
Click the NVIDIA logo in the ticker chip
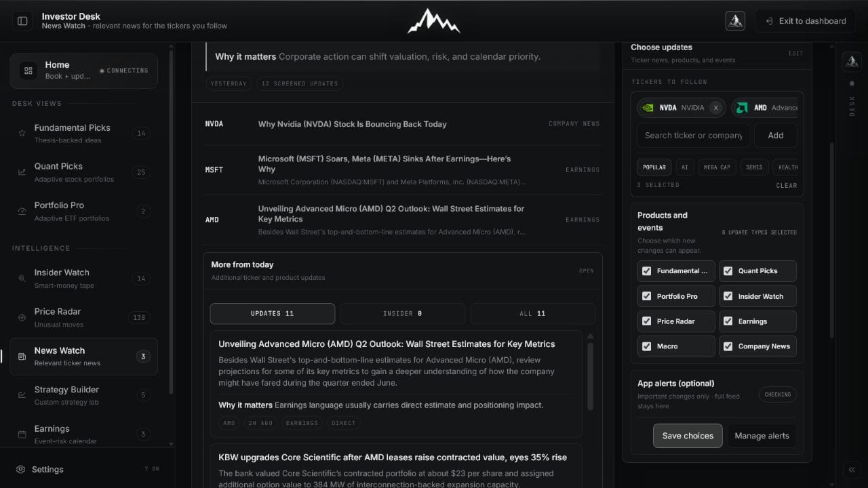point(648,108)
